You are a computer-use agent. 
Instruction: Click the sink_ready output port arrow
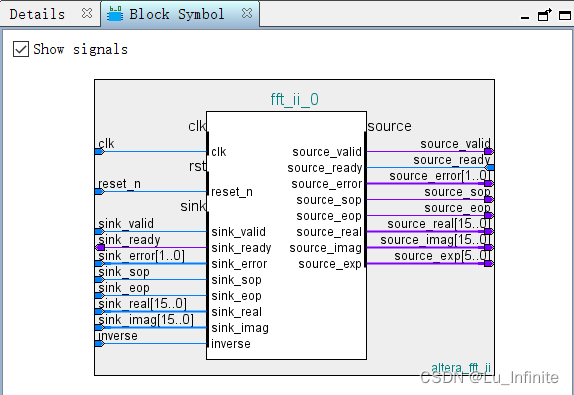[100, 247]
